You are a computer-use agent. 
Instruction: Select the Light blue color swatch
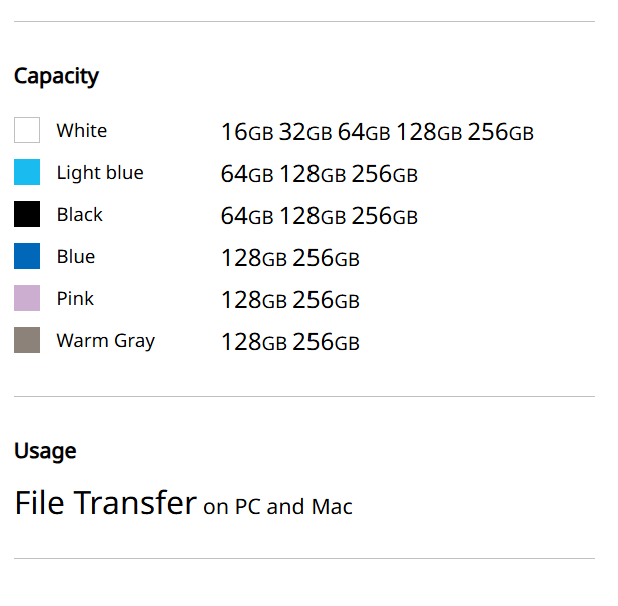point(27,173)
